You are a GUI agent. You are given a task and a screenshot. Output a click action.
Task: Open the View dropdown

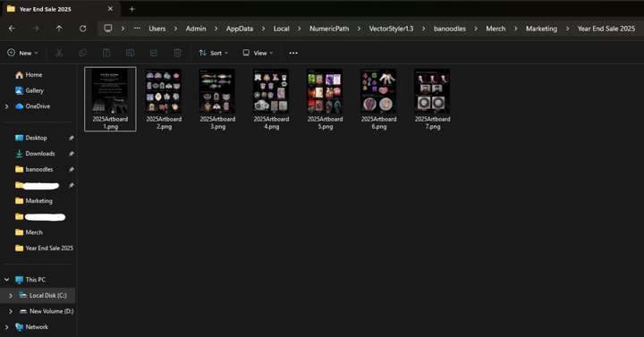pos(258,53)
